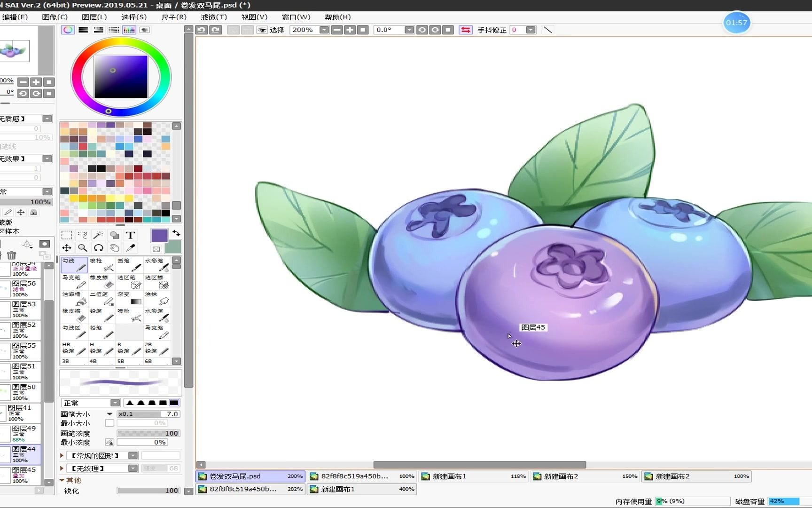Choose the 马克笔 marker in second row
The width and height of the screenshot is (812, 508).
(x=74, y=282)
